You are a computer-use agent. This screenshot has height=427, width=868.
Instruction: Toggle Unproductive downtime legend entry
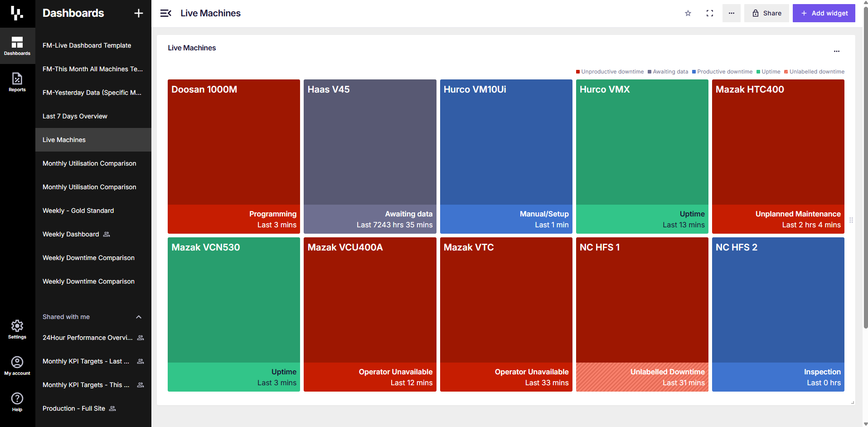pyautogui.click(x=610, y=72)
